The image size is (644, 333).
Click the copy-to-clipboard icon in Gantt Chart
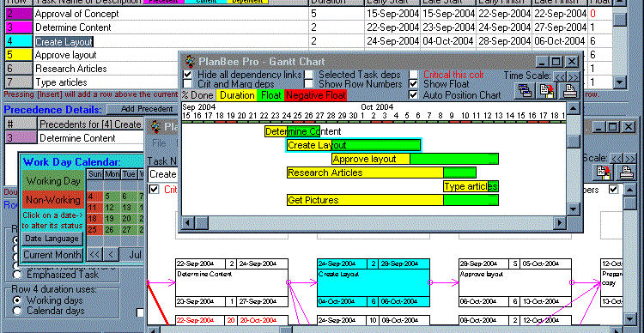(548, 91)
